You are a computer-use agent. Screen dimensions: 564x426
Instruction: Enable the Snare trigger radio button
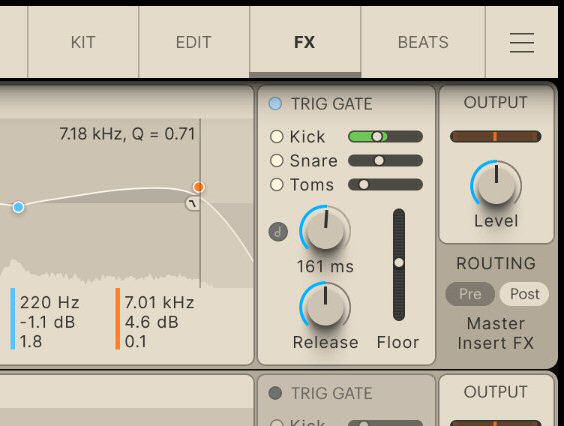tap(277, 160)
